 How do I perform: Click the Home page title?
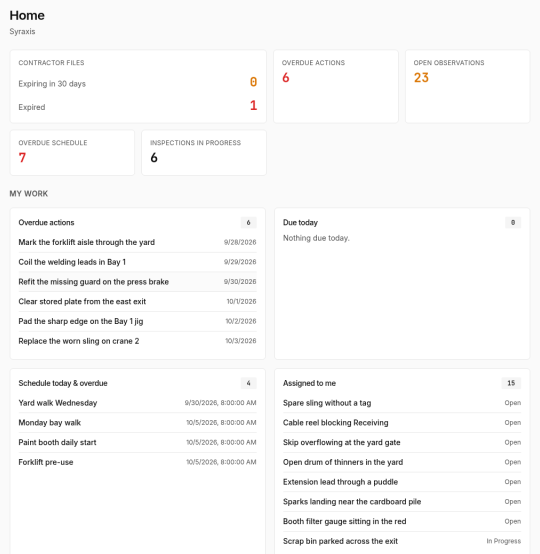point(27,16)
